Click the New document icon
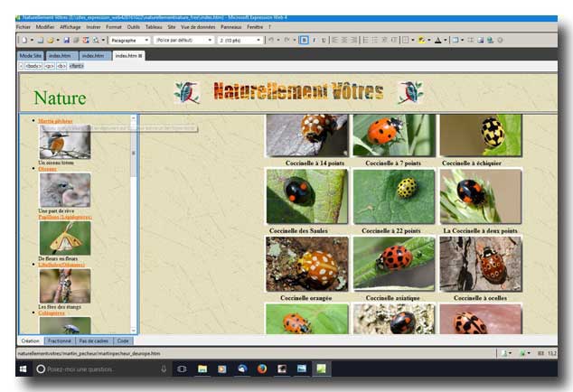 pos(24,40)
